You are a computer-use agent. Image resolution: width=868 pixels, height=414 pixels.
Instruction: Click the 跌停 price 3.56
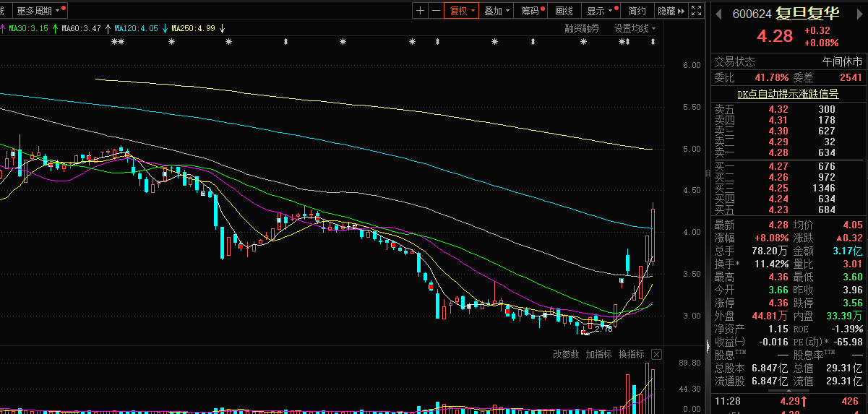click(x=852, y=303)
